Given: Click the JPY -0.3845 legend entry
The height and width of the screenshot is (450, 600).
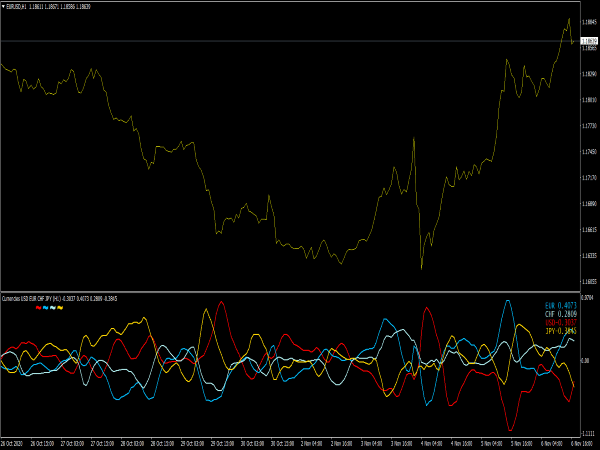Looking at the screenshot, I should click(x=561, y=331).
